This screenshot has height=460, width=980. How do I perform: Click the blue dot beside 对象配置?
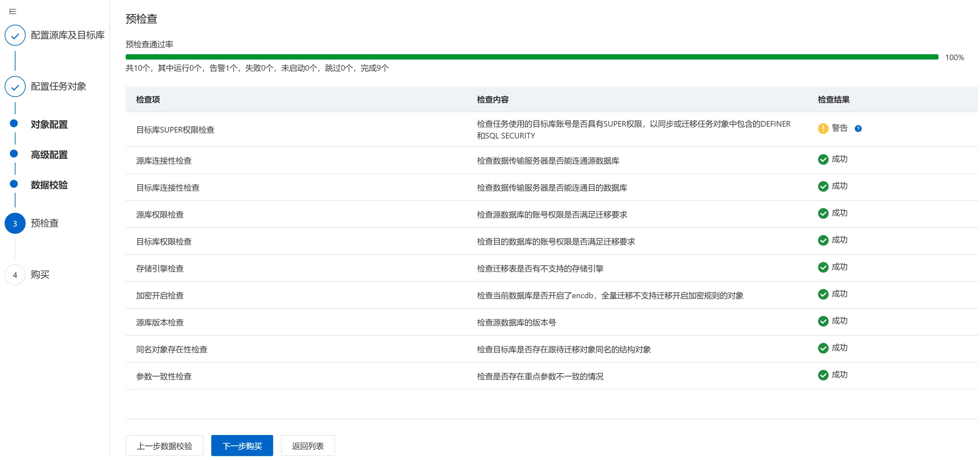point(14,123)
